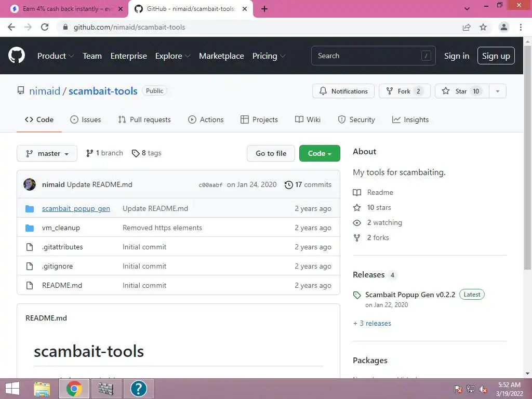Image resolution: width=532 pixels, height=399 pixels.
Task: Open the star lists dropdown arrow
Action: pyautogui.click(x=498, y=91)
